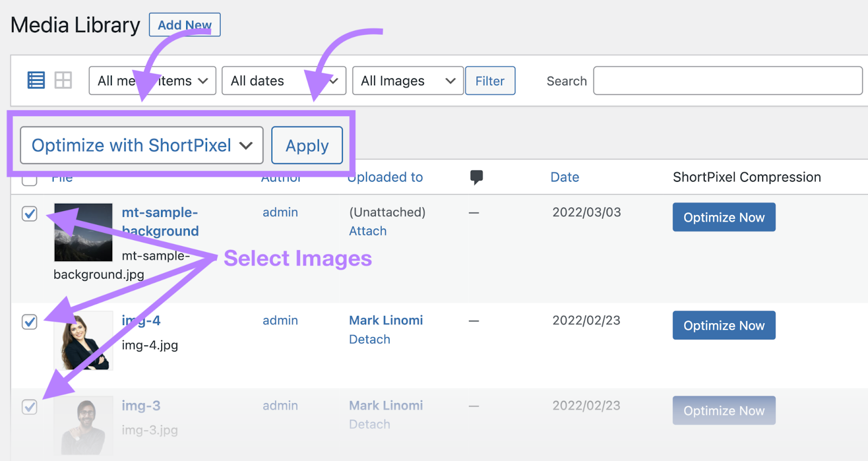Image resolution: width=868 pixels, height=461 pixels.
Task: Sort by the Uploaded to column
Action: tap(385, 177)
